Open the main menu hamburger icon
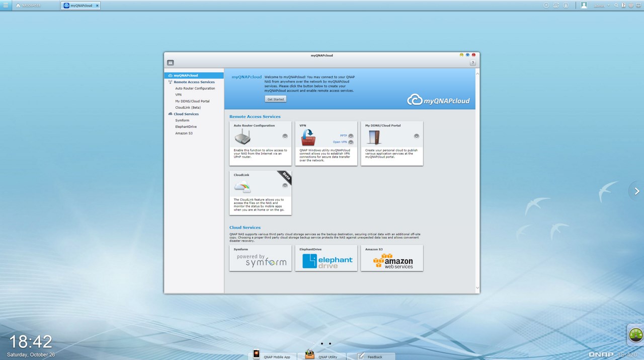 (6, 5)
